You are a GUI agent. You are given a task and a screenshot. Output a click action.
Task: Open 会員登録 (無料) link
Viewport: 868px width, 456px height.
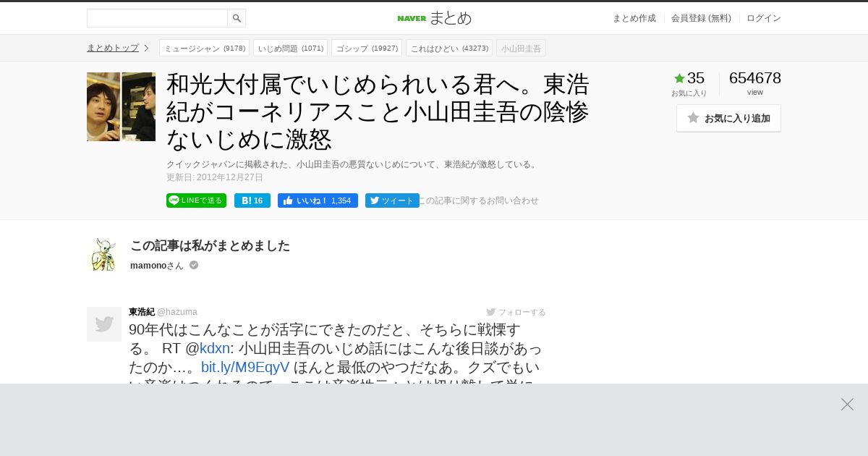click(701, 18)
